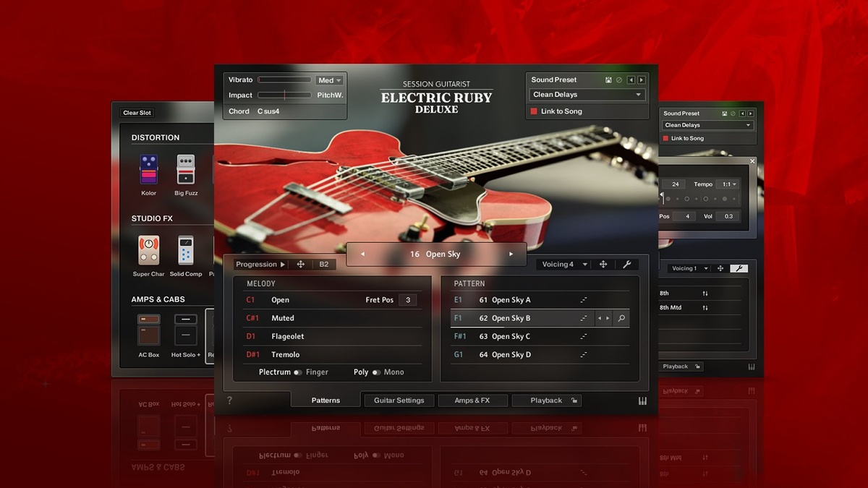Expand the Progression menu
Image resolution: width=868 pixels, height=488 pixels.
click(x=260, y=265)
